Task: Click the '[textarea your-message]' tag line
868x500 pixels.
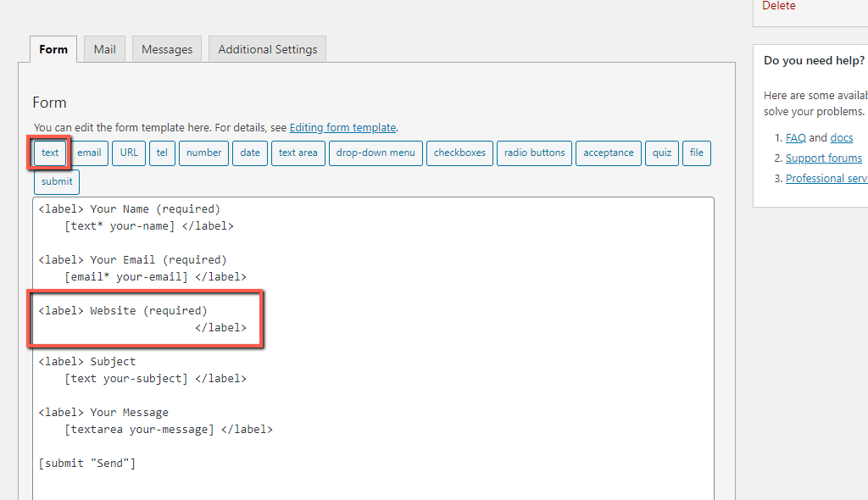Action: click(x=169, y=430)
